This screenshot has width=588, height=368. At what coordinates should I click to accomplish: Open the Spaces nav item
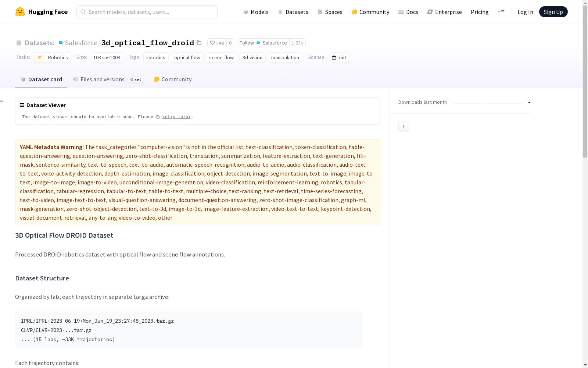pyautogui.click(x=330, y=12)
